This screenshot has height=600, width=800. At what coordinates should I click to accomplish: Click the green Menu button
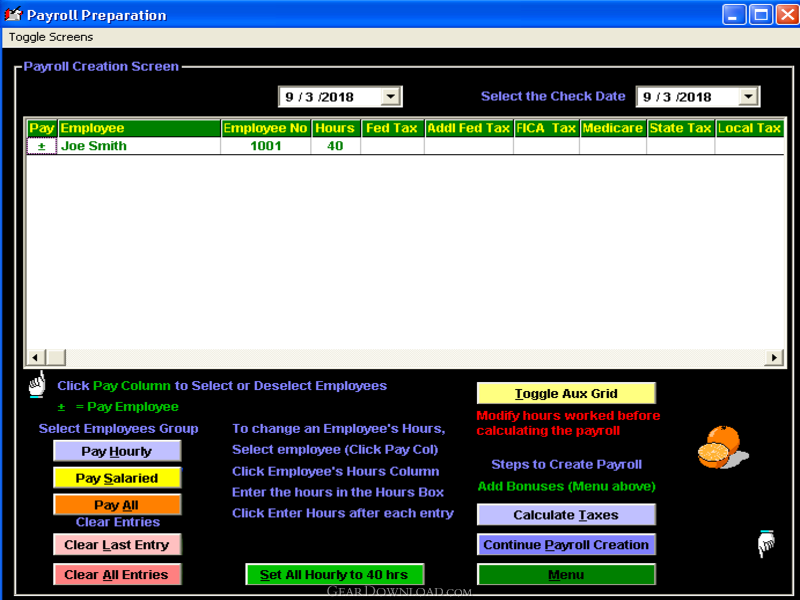[566, 574]
